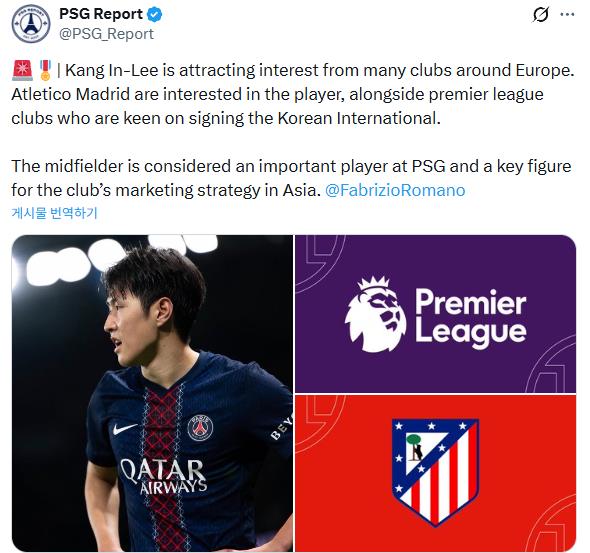Image resolution: width=590 pixels, height=553 pixels.
Task: Open the Premier League logo image
Action: pos(435,314)
